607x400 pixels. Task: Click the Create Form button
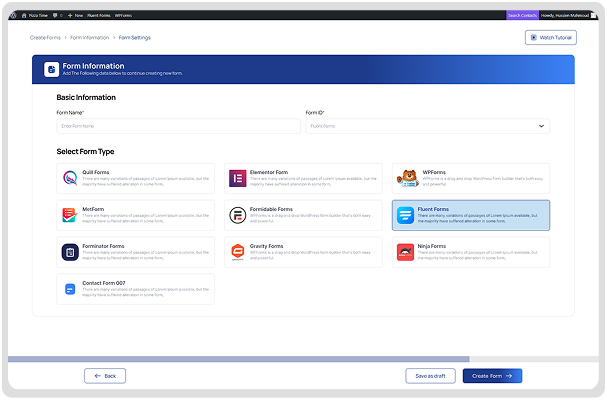tap(492, 376)
